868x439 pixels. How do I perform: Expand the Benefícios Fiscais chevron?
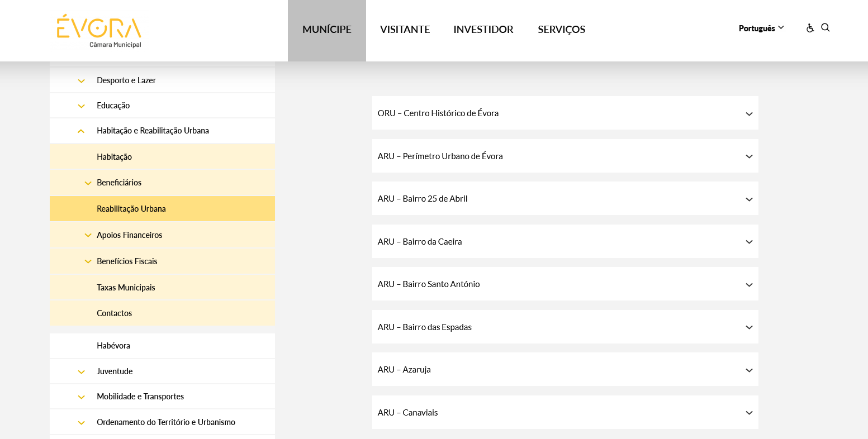pyautogui.click(x=88, y=262)
